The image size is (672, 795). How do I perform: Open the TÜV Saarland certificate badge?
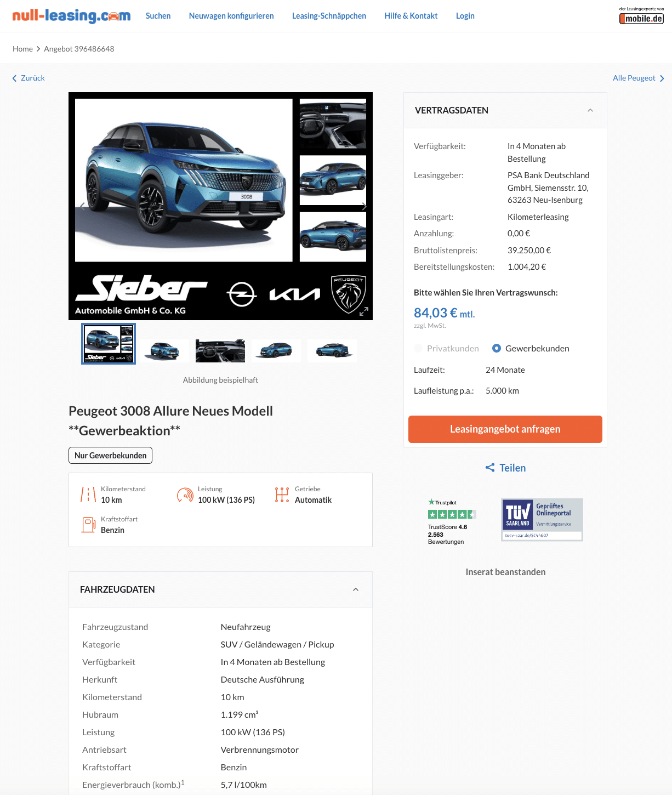(x=542, y=520)
